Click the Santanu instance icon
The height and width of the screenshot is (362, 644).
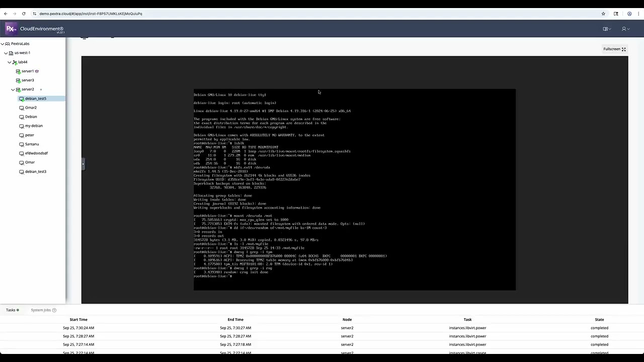tap(22, 144)
